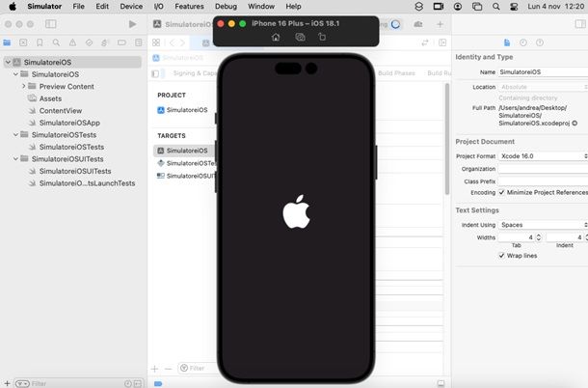
Task: Toggle the Xcode navigator sidebar icon
Action: click(51, 24)
